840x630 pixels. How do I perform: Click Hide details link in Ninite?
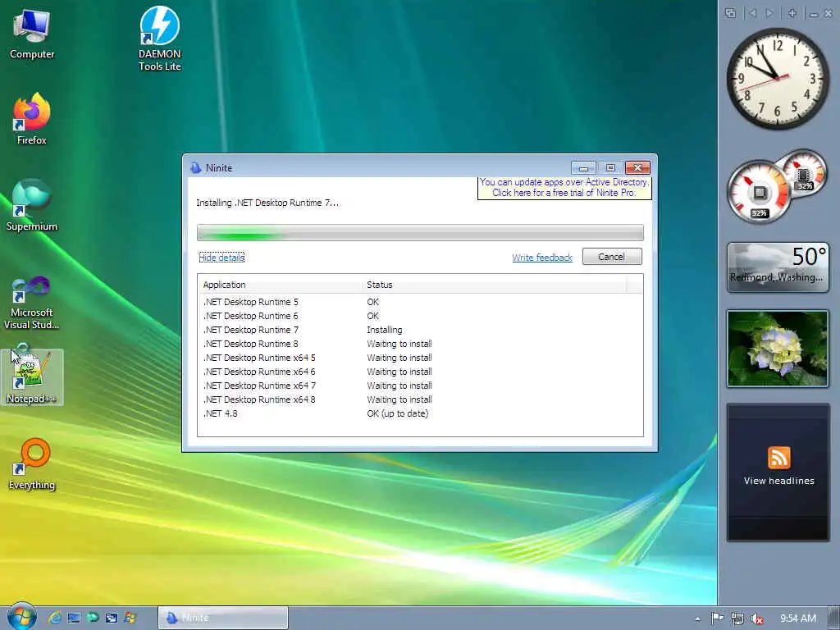[221, 258]
